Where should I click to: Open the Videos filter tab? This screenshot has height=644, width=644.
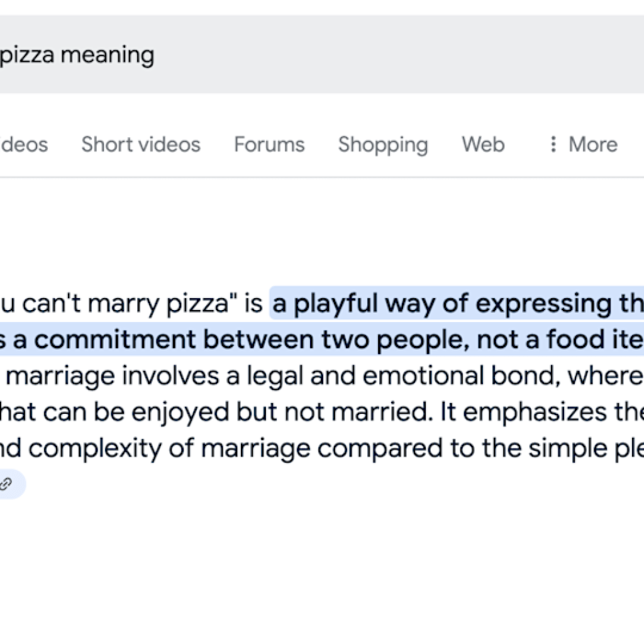(x=24, y=145)
